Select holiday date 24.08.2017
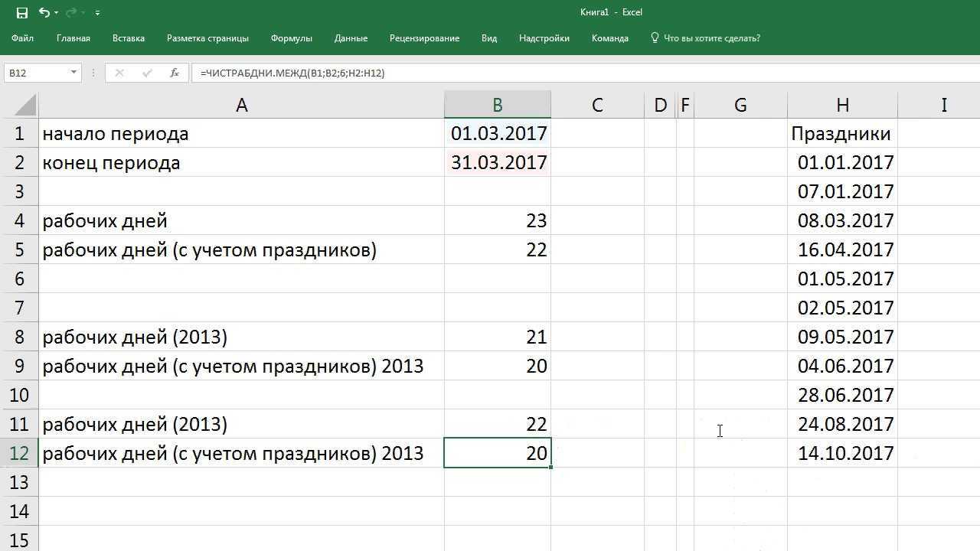This screenshot has width=980, height=551. 842,424
